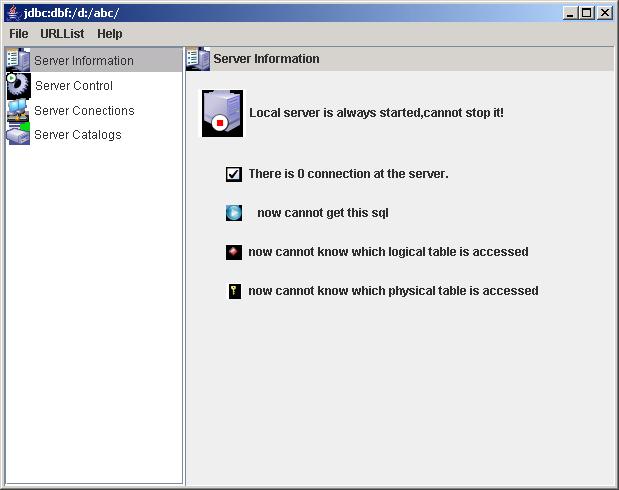Open the File menu

tap(19, 34)
